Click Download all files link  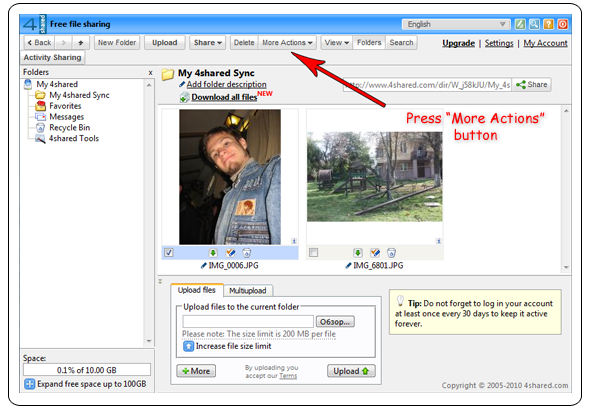pos(224,97)
